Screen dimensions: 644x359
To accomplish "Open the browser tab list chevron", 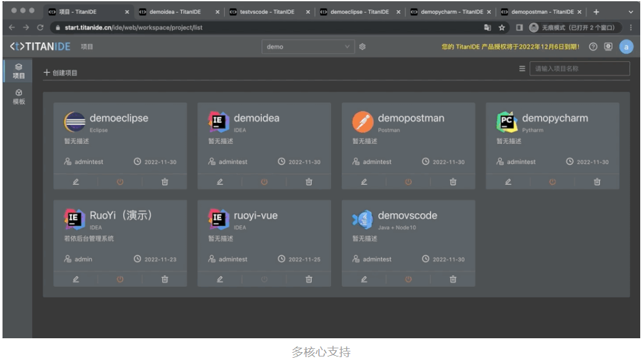I will [x=631, y=12].
